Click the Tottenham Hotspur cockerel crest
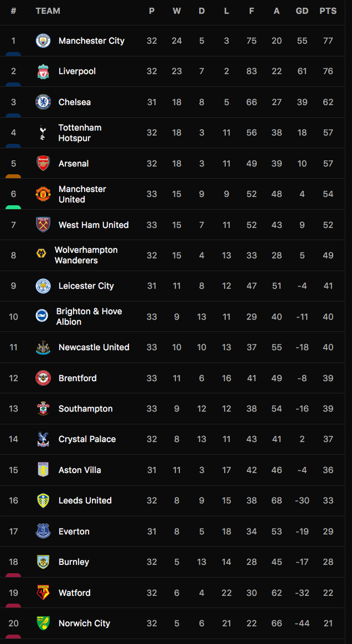Screen dimensions: 352x644 click(43, 133)
